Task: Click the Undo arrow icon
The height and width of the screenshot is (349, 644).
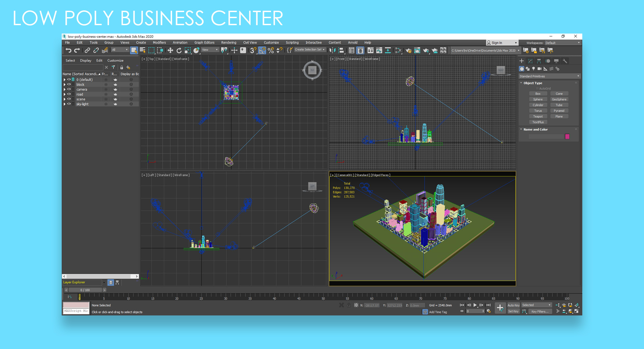Action: click(68, 50)
